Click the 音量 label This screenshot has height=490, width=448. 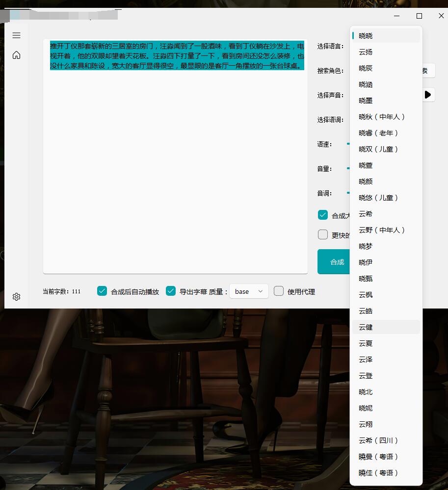tap(324, 169)
